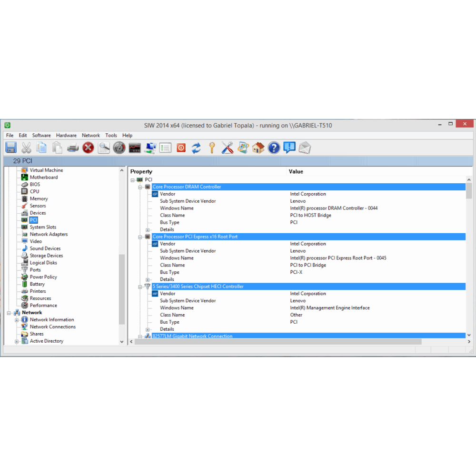Viewport: 476px width, 476px height.
Task: Click the Paste clipboard toolbar icon
Action: click(x=57, y=148)
